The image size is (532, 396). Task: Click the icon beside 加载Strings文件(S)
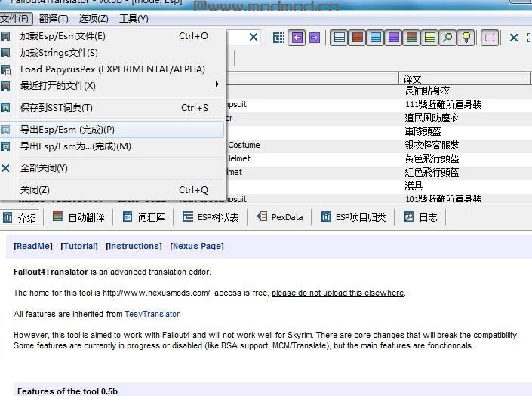tap(5, 53)
